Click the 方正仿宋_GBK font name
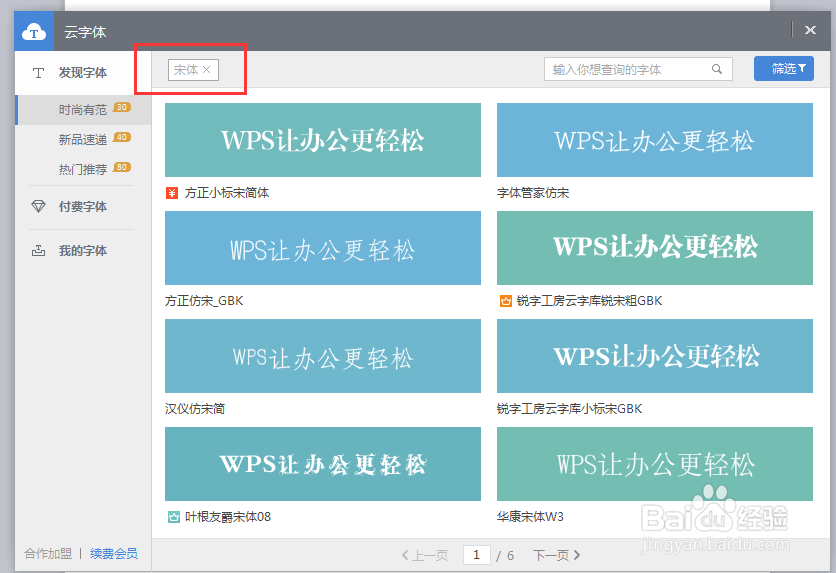This screenshot has width=836, height=573. (x=204, y=301)
